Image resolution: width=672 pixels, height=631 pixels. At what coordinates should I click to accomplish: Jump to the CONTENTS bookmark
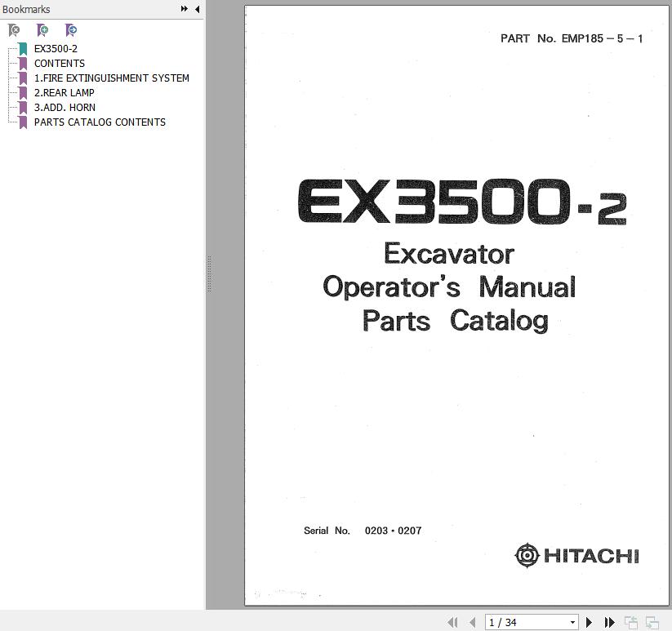pos(60,64)
